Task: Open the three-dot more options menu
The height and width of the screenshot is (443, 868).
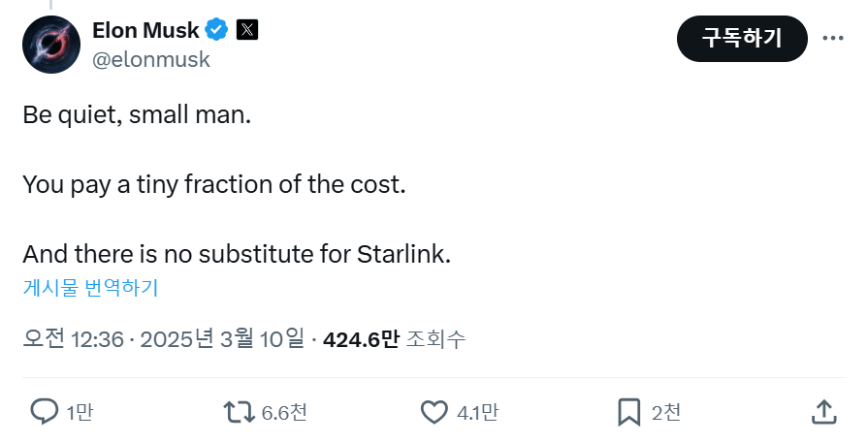Action: [x=833, y=38]
